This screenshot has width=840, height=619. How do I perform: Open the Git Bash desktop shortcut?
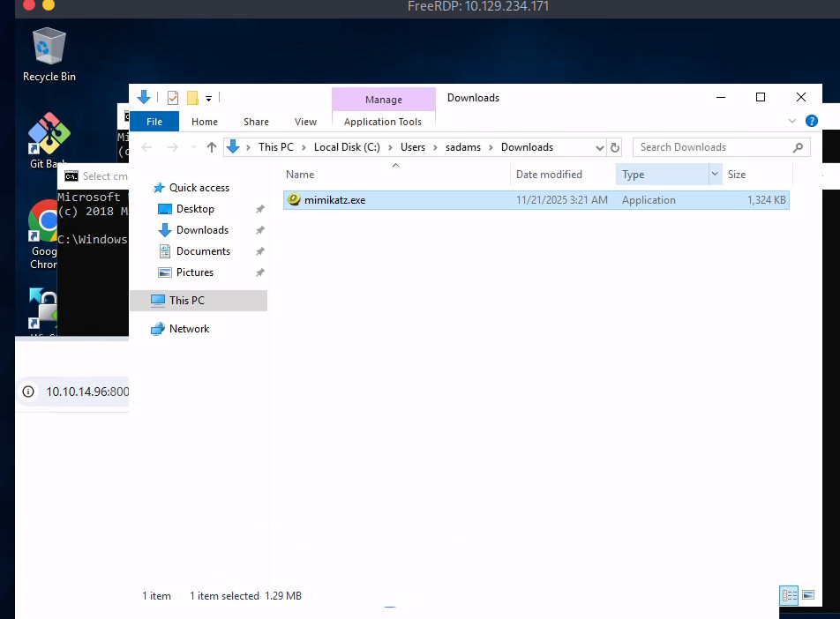49,140
